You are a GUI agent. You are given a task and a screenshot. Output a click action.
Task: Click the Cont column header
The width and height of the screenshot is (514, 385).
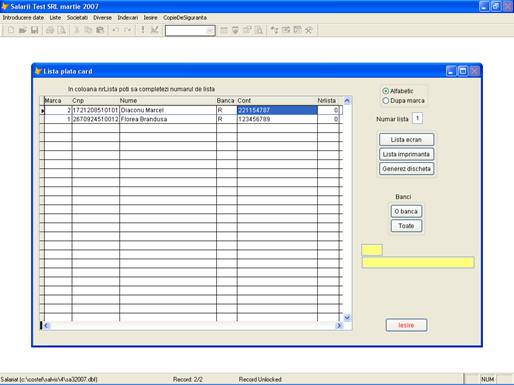tap(277, 100)
